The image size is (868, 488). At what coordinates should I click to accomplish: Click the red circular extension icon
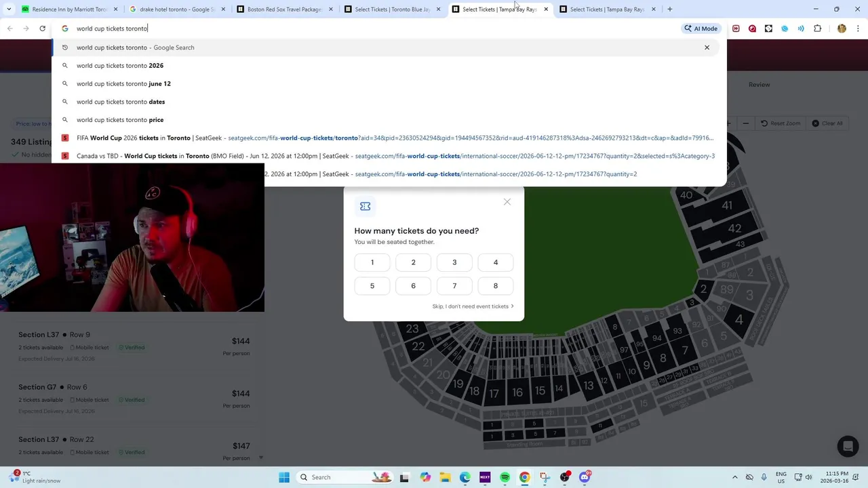tap(752, 28)
